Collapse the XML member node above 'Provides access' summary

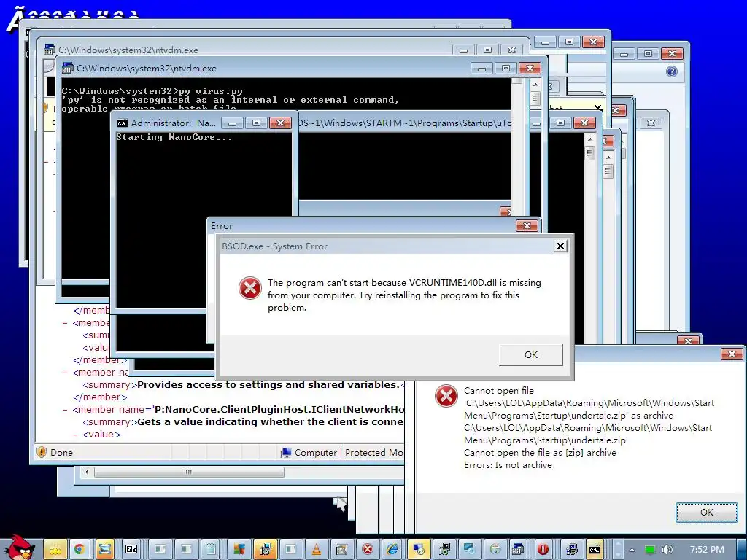point(65,373)
